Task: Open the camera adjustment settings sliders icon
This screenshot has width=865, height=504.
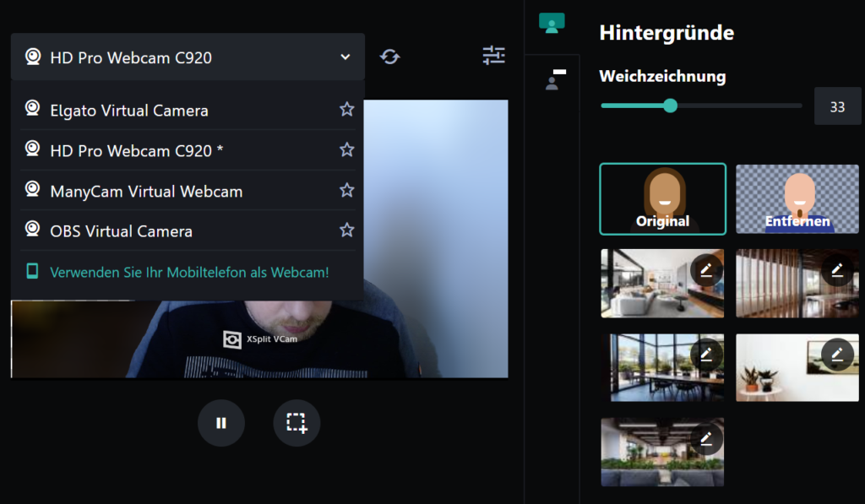Action: [x=493, y=56]
